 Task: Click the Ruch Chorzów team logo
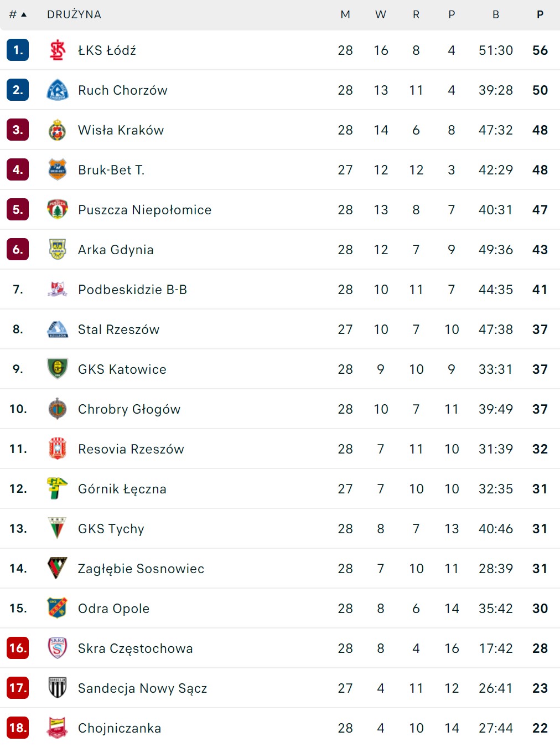58,90
